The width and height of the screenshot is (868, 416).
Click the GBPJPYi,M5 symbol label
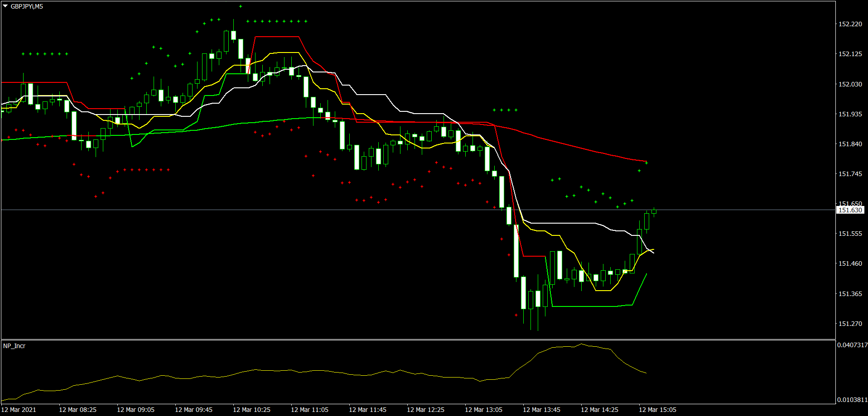pyautogui.click(x=27, y=6)
